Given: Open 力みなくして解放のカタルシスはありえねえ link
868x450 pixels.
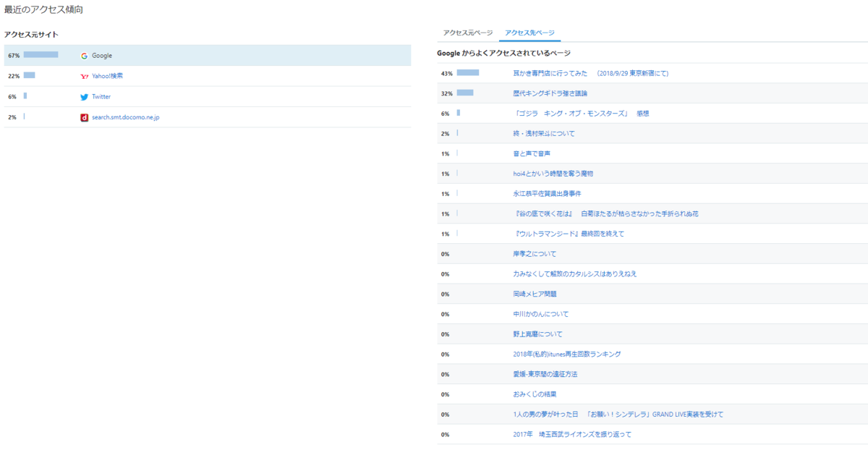Looking at the screenshot, I should [x=574, y=274].
